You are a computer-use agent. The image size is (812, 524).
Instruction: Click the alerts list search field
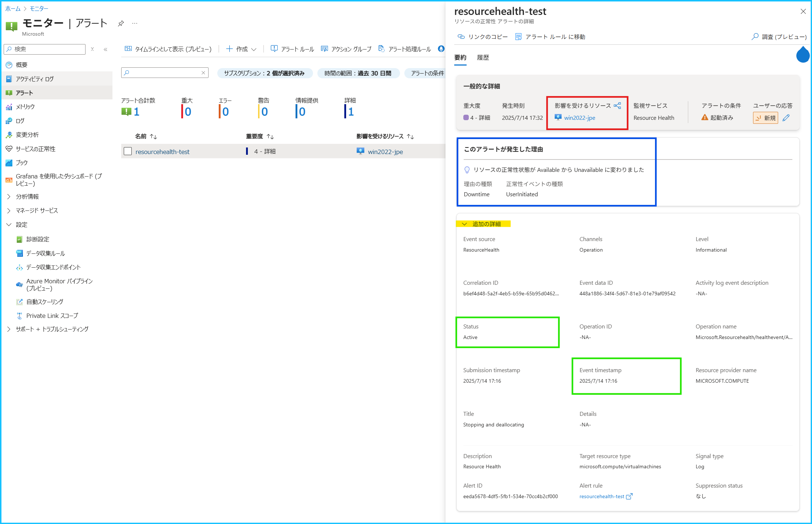[165, 73]
